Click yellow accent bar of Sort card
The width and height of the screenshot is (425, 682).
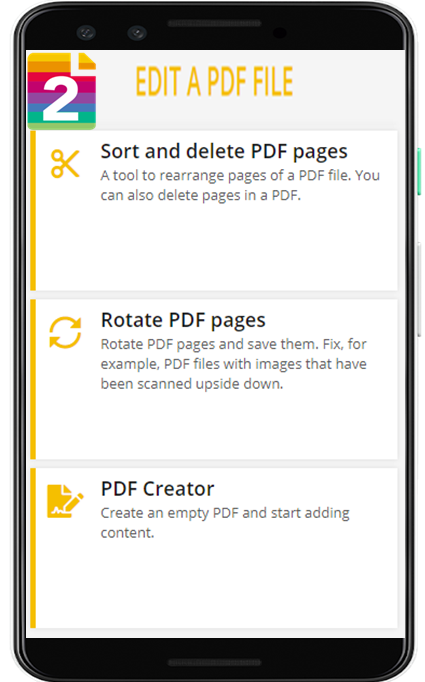[x=33, y=211]
